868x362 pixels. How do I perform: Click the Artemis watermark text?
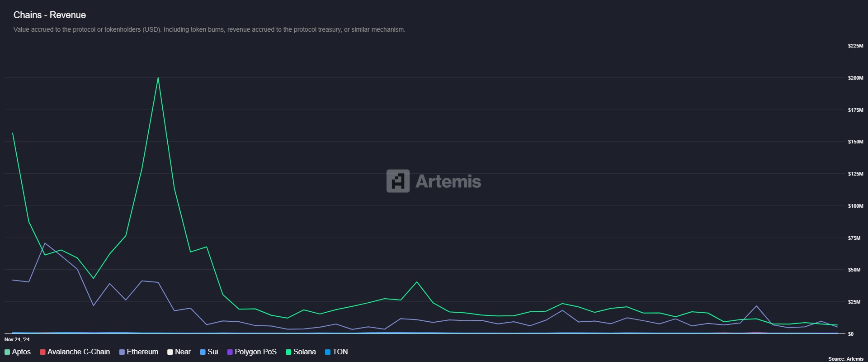pyautogui.click(x=448, y=181)
